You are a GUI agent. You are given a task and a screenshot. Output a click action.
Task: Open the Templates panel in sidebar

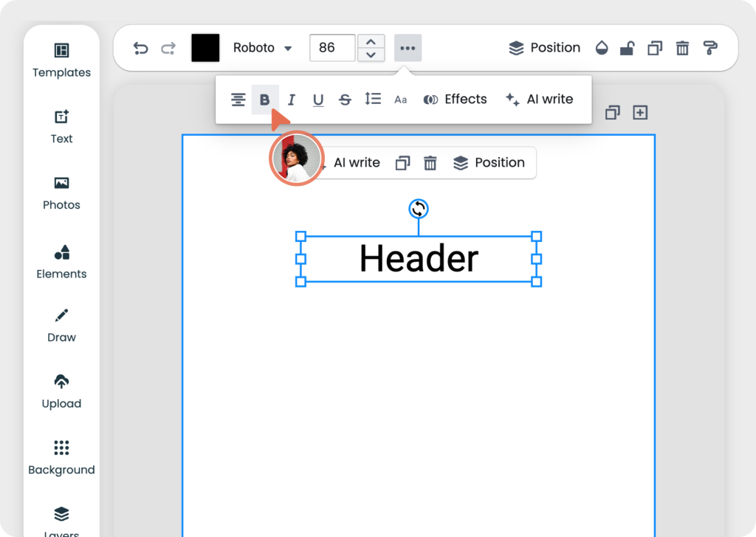click(x=61, y=60)
